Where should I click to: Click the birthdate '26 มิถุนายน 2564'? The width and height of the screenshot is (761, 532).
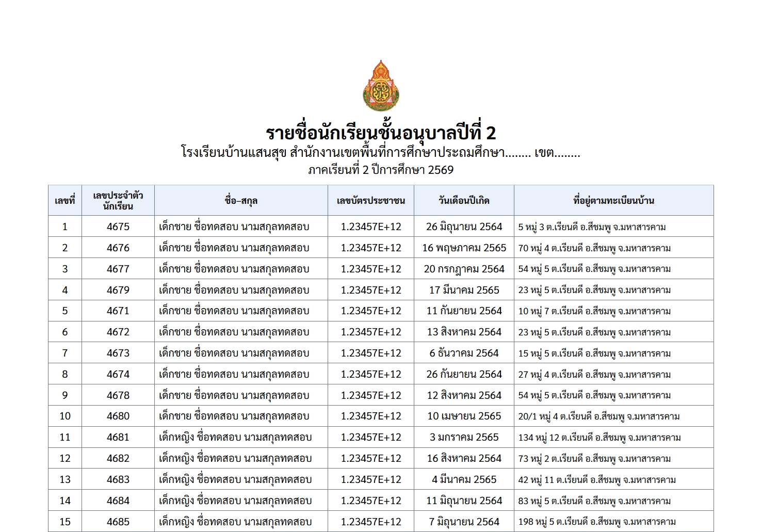coord(464,227)
